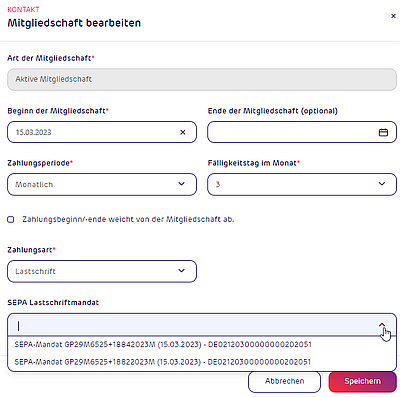The height and width of the screenshot is (397, 400).
Task: Click the Speichern button
Action: coord(363,381)
